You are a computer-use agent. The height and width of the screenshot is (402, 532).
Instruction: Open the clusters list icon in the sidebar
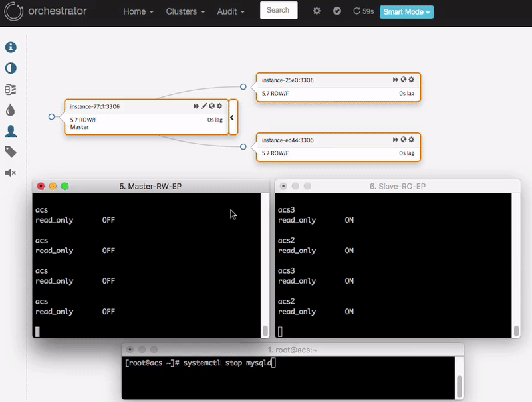(x=10, y=89)
